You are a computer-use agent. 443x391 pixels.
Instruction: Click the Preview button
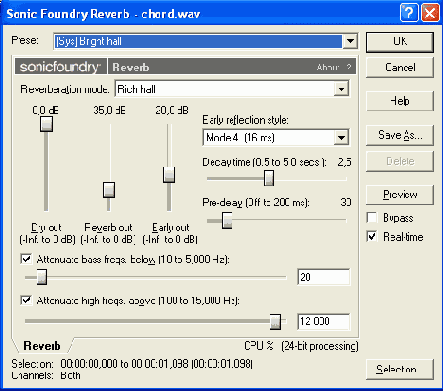[400, 194]
